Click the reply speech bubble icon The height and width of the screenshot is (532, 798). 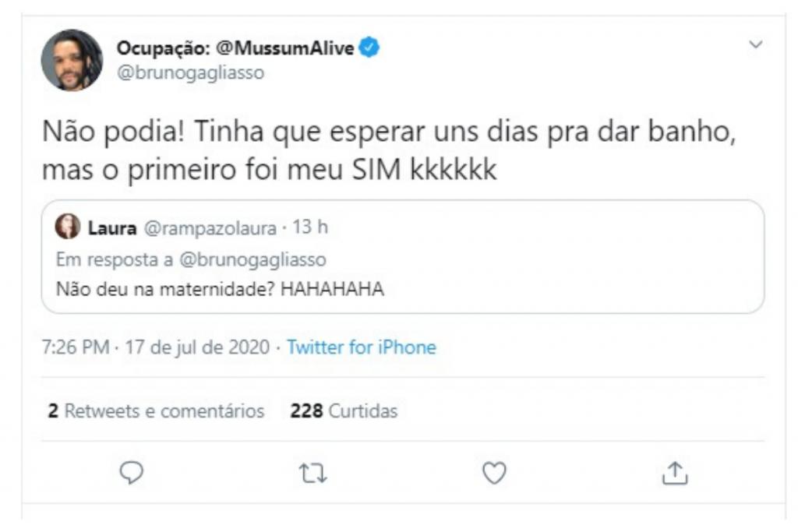point(132,473)
